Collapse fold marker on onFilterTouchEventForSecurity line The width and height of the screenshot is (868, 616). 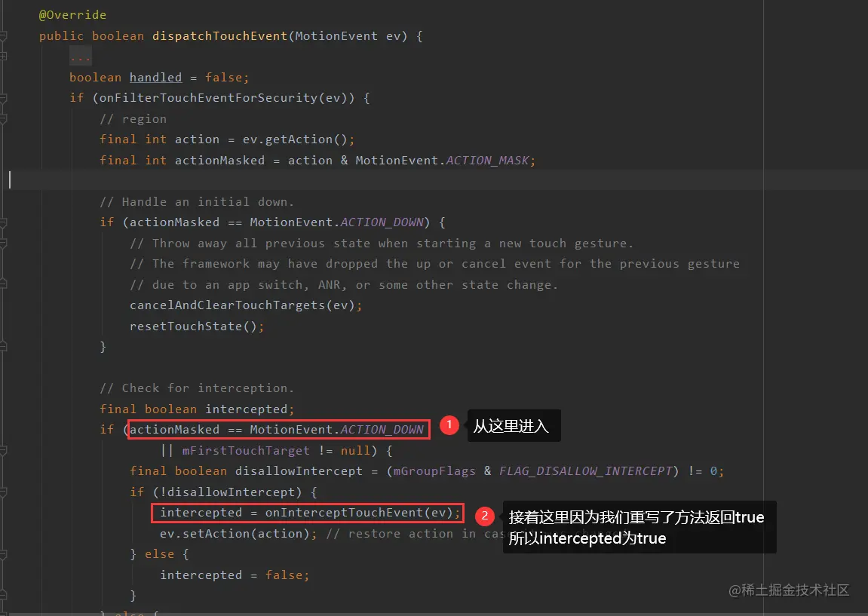[3, 98]
